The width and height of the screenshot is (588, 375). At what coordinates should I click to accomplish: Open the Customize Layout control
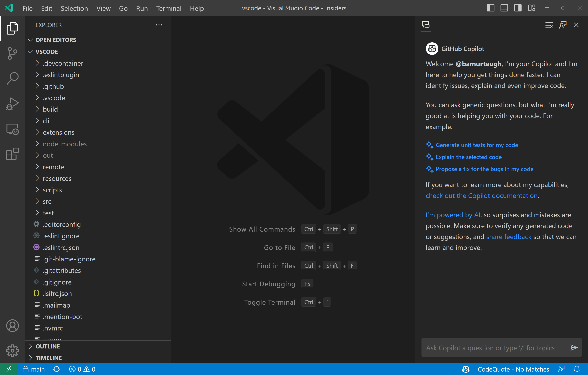[x=532, y=8]
